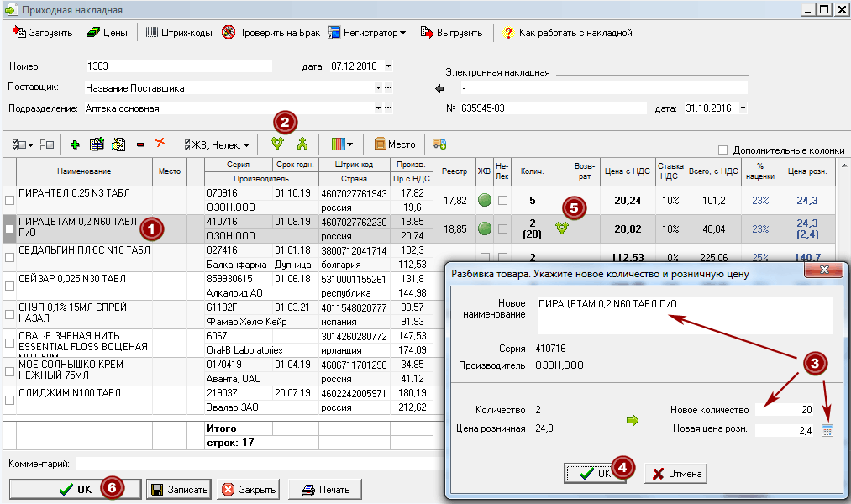Click the red minus delete-row icon
The image size is (851, 504).
click(x=140, y=144)
